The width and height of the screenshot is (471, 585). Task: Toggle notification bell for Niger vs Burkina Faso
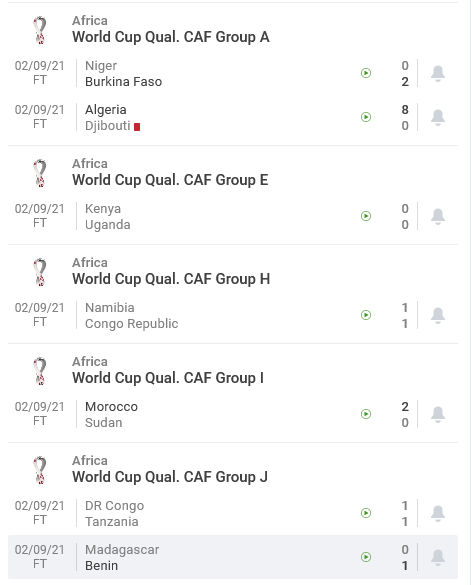(x=438, y=73)
